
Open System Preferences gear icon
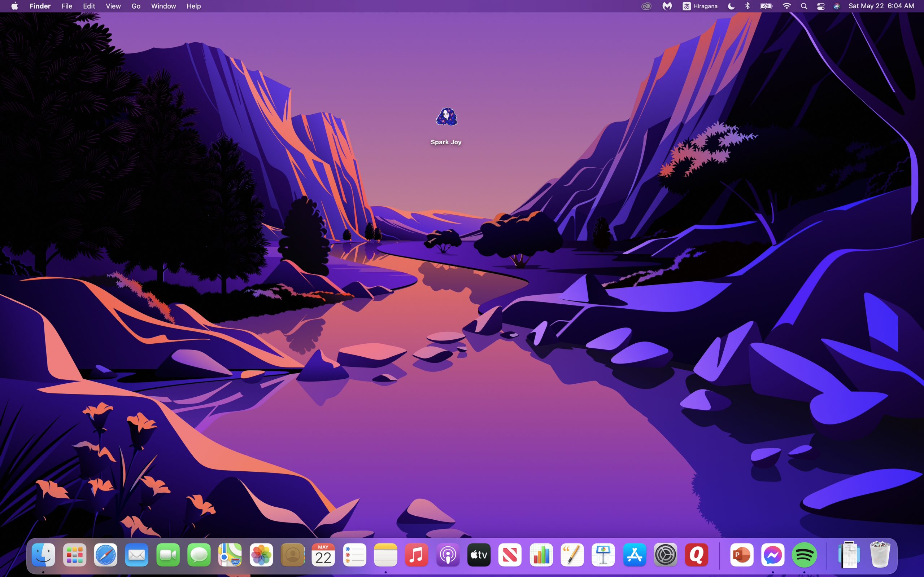[x=666, y=555]
